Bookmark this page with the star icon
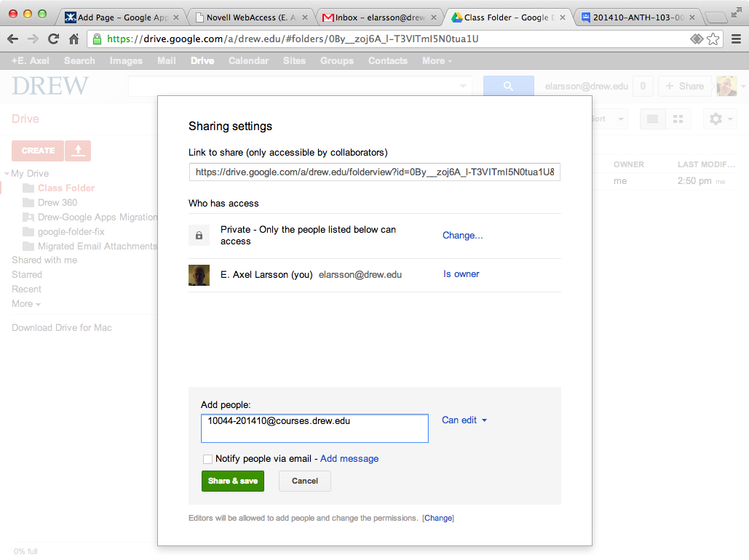749x560 pixels. 713,39
